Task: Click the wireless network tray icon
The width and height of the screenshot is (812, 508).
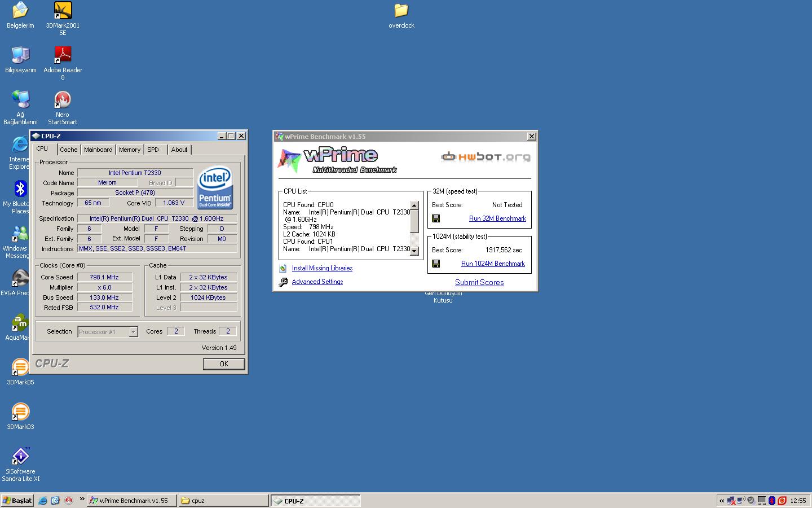Action: [x=741, y=501]
